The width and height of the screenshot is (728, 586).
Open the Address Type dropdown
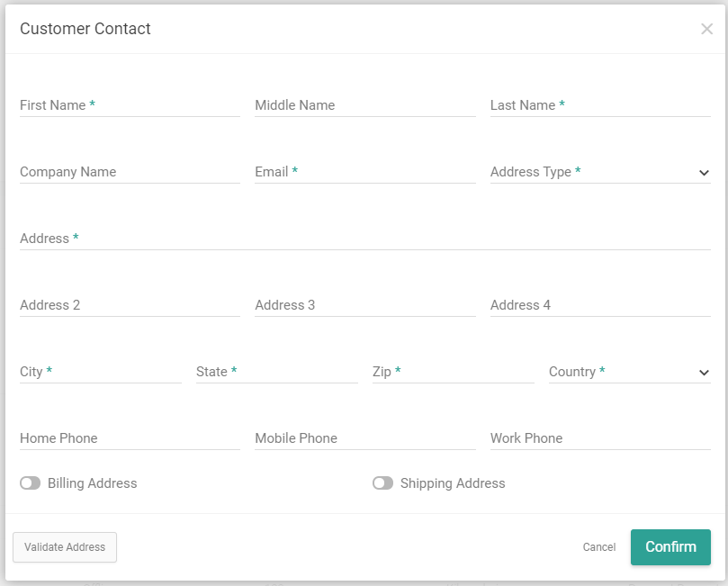[600, 172]
